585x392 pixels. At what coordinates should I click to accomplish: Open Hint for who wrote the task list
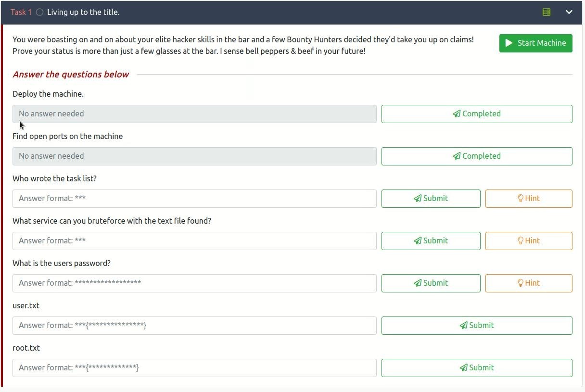click(528, 199)
